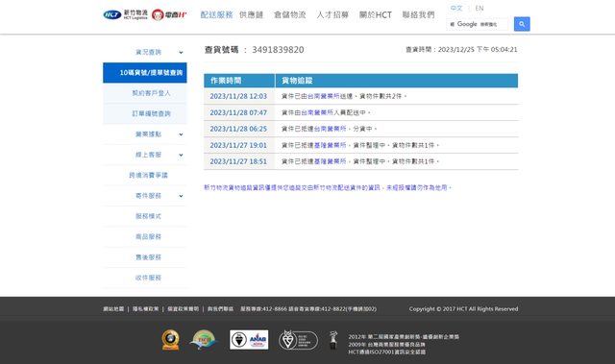615x364 pixels.
Task: Click timestamp 2023/11/28 07:47
Action: tap(238, 112)
